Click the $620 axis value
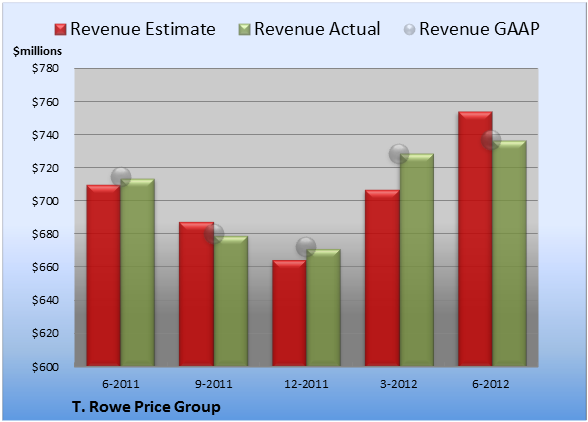 (45, 333)
